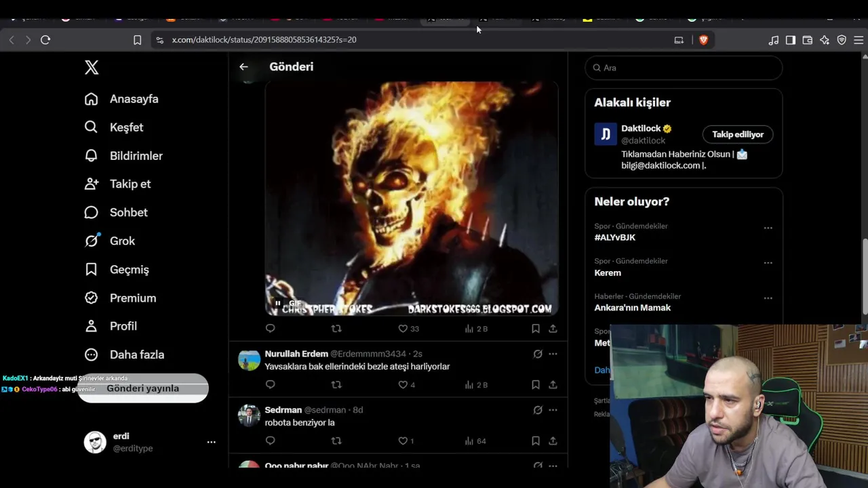Screen dimensions: 868x488
Task: Click Takip ediliyor button for Daktilock
Action: 738,134
